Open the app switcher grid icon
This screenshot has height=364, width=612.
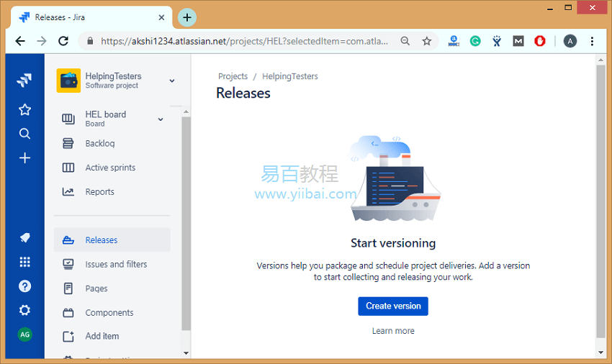point(24,262)
